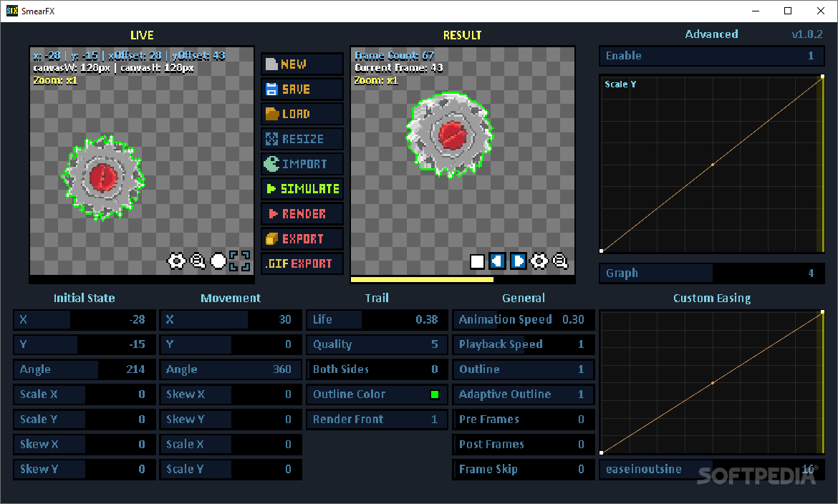
Task: Adjust the Movement Y slider
Action: pos(231,344)
